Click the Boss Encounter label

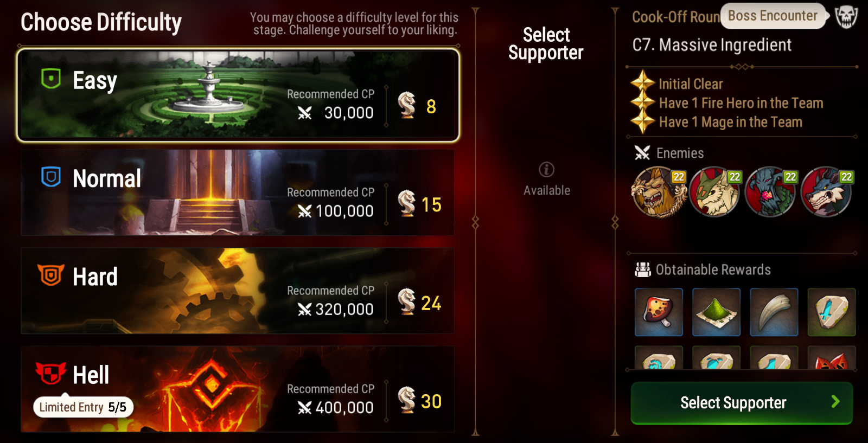773,16
